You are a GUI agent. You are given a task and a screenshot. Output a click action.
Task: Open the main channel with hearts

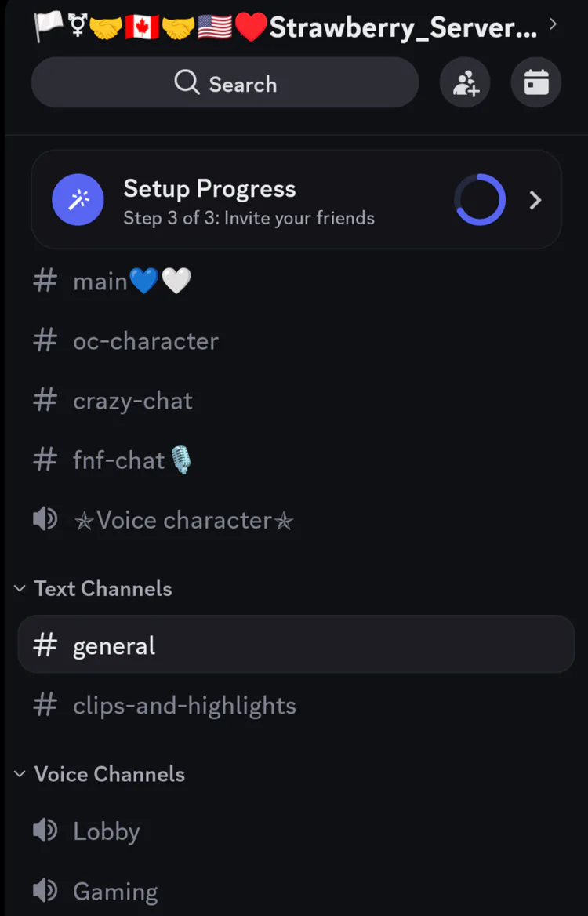(x=132, y=281)
